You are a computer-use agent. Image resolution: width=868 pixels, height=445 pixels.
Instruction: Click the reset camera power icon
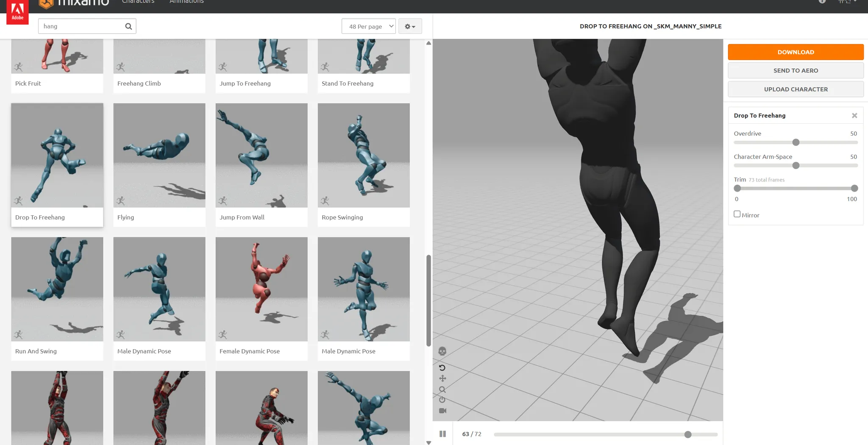coord(442,400)
